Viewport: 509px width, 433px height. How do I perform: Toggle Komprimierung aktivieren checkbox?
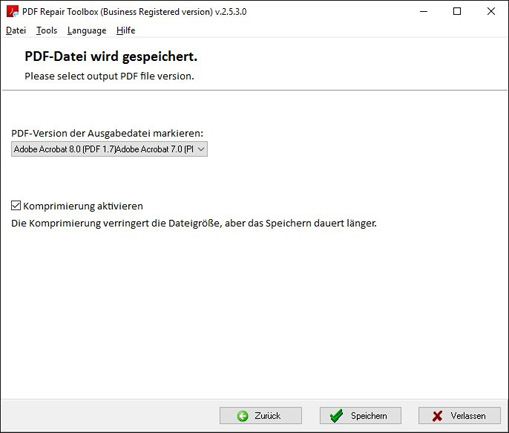(x=16, y=206)
